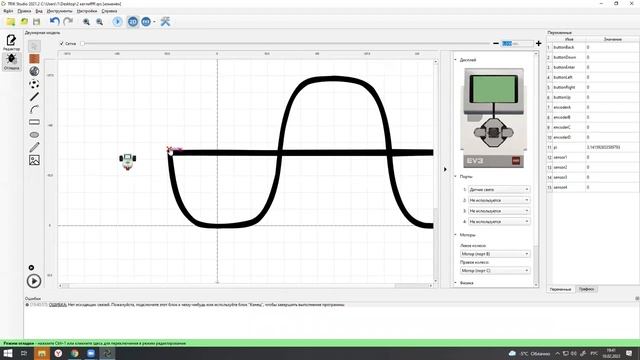Select the soccer Ball tool
Image resolution: width=640 pixels, height=360 pixels.
[34, 84]
